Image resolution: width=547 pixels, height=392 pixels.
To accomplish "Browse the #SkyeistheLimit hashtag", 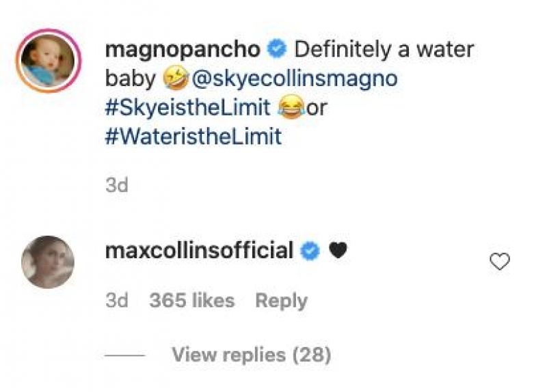I will (x=190, y=108).
